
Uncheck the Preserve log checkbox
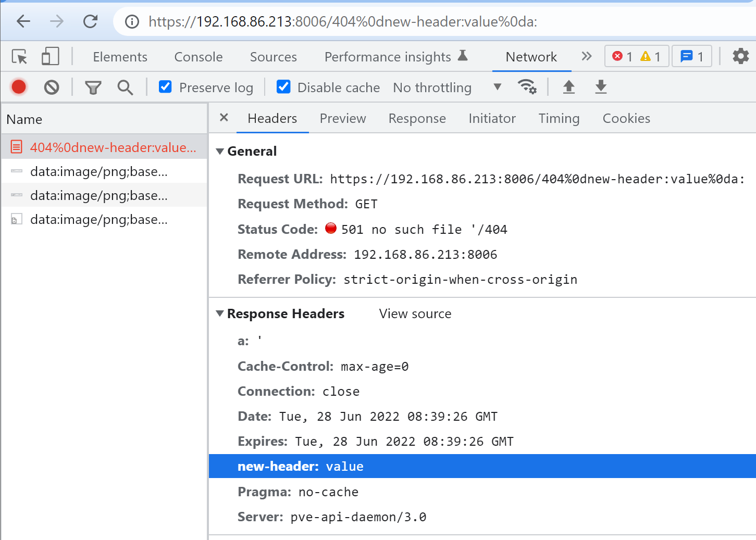coord(165,87)
